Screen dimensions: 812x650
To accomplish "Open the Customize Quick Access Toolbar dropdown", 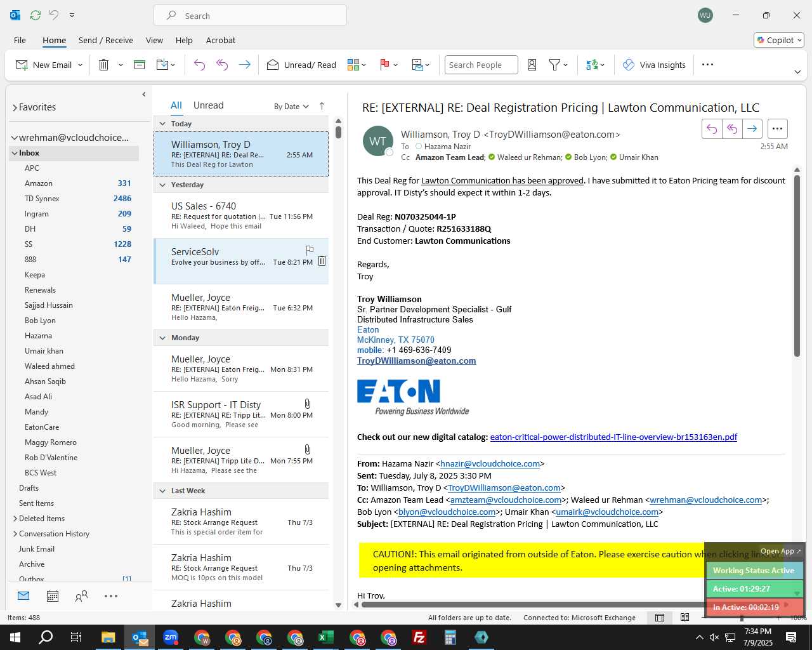I will tap(72, 15).
